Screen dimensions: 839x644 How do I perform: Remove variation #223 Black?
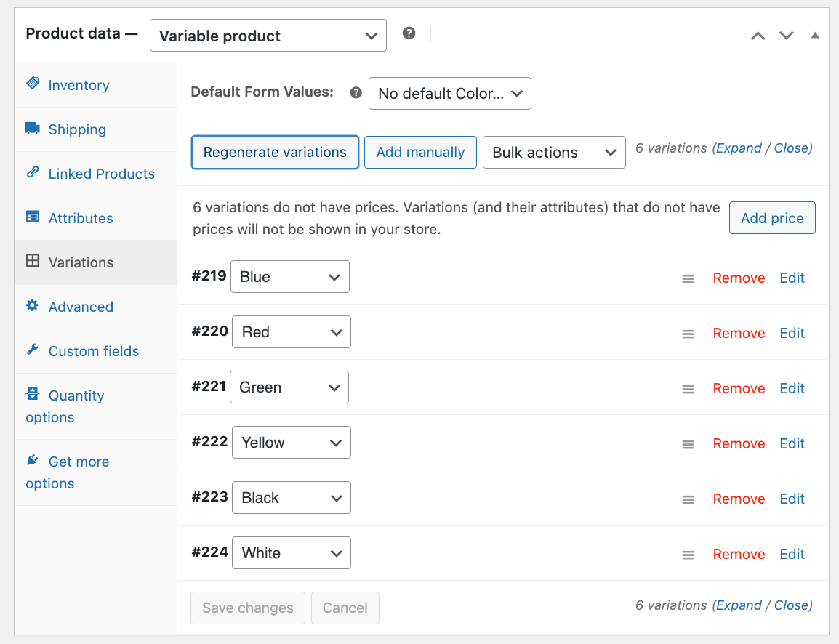click(739, 499)
